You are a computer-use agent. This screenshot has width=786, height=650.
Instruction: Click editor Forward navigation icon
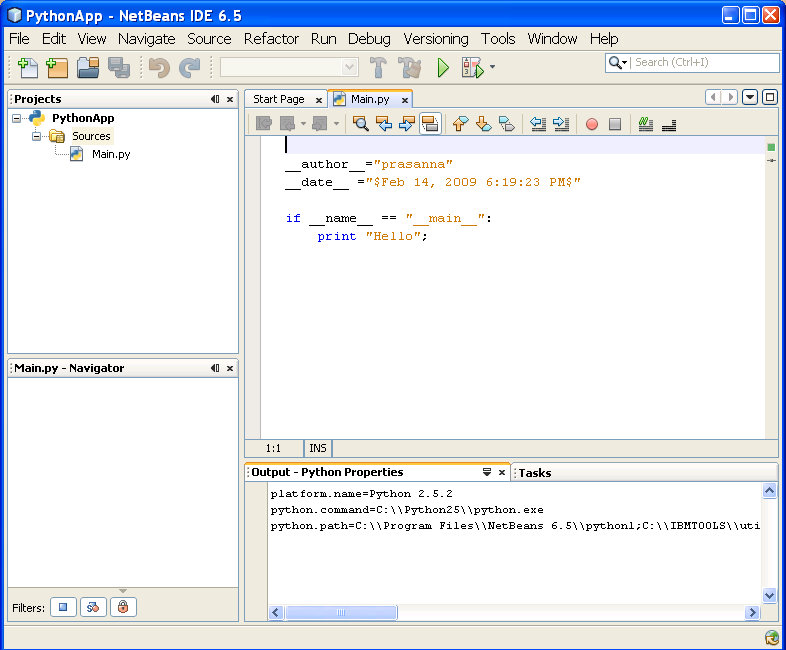320,123
